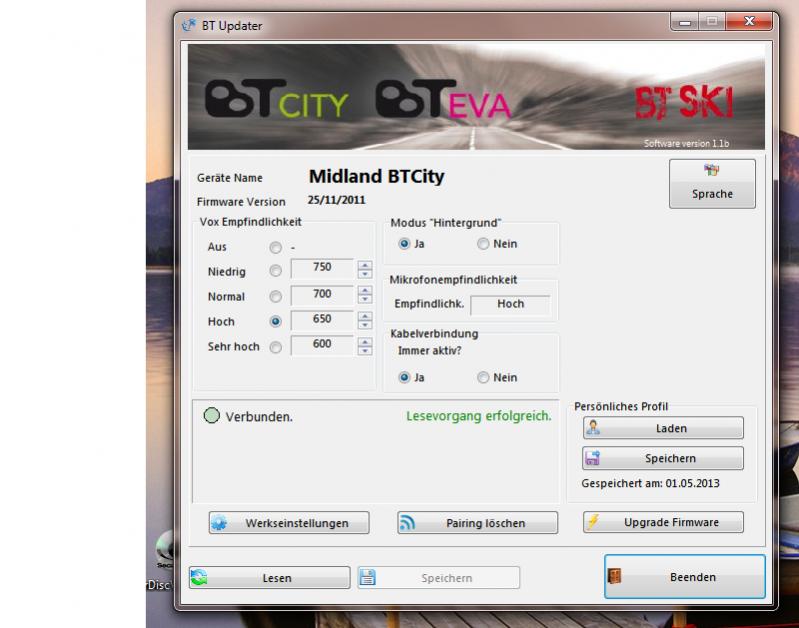799x628 pixels.
Task: Click the floppy disk icon on profile Speichern
Action: 593,458
